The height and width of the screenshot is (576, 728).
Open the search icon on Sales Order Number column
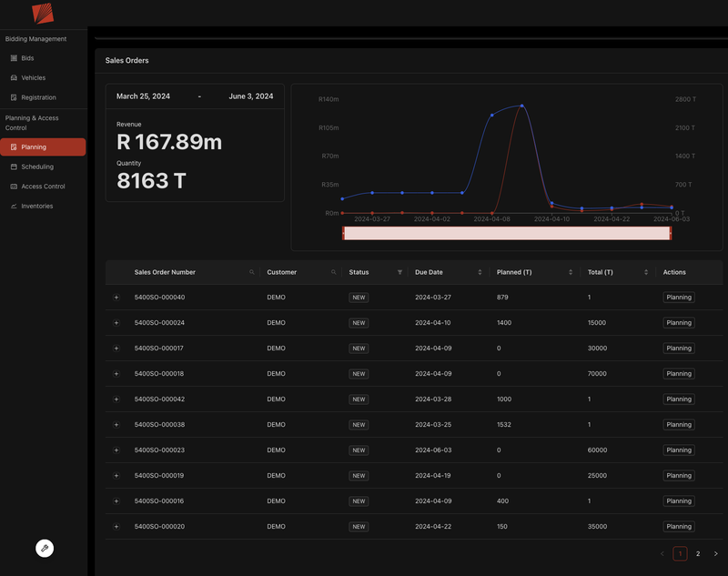pos(250,272)
